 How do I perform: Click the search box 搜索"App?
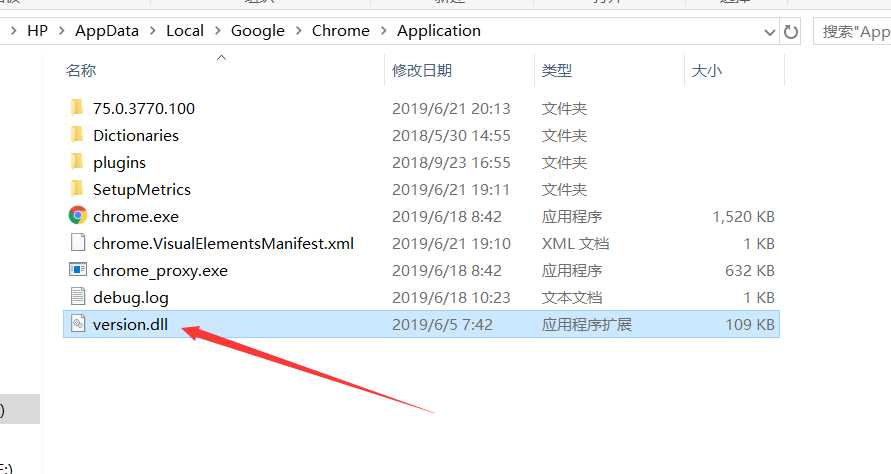click(852, 32)
